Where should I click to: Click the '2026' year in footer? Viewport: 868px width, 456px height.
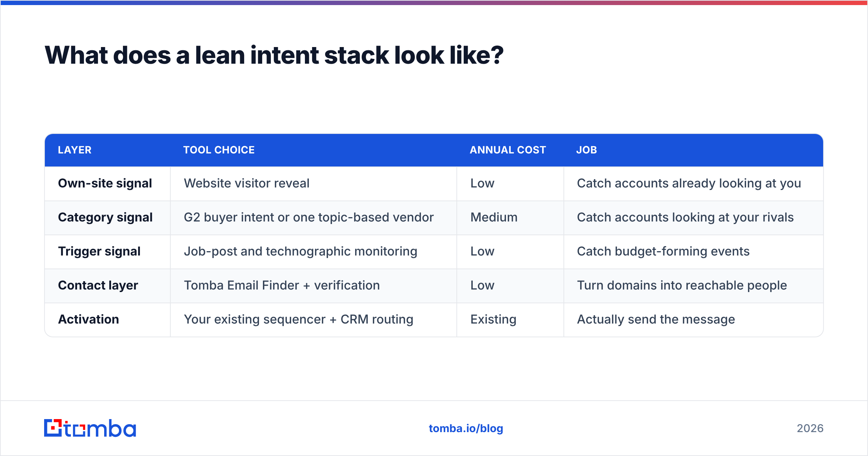coord(810,428)
